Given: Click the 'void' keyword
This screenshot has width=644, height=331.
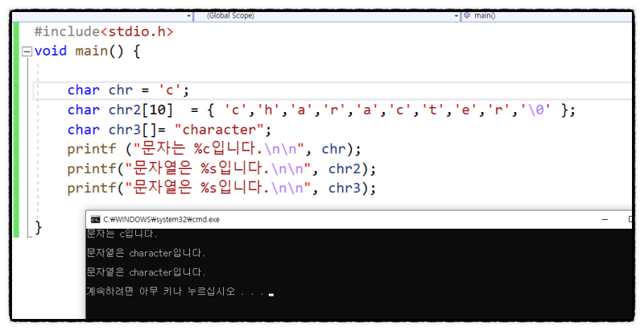Looking at the screenshot, I should coord(50,52).
